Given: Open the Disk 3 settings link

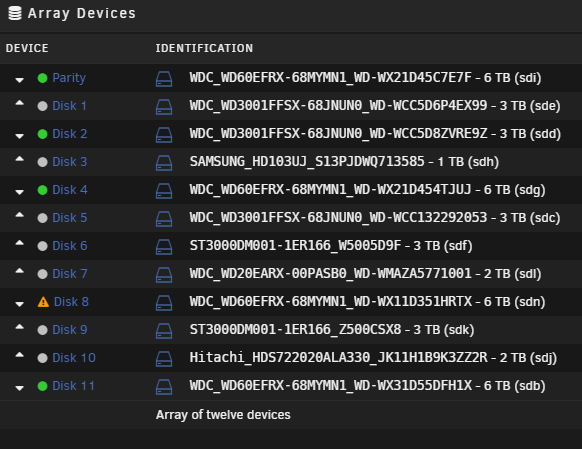Looking at the screenshot, I should point(70,162).
